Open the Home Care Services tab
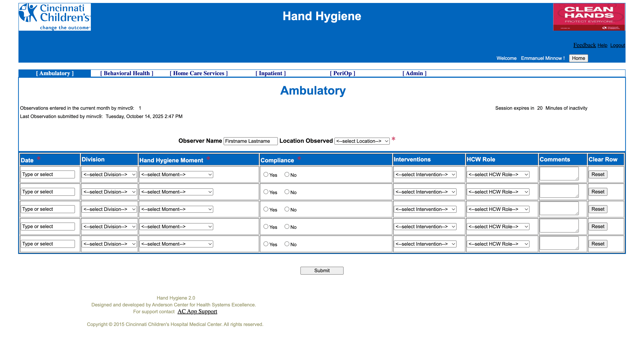The height and width of the screenshot is (345, 644). click(x=199, y=74)
